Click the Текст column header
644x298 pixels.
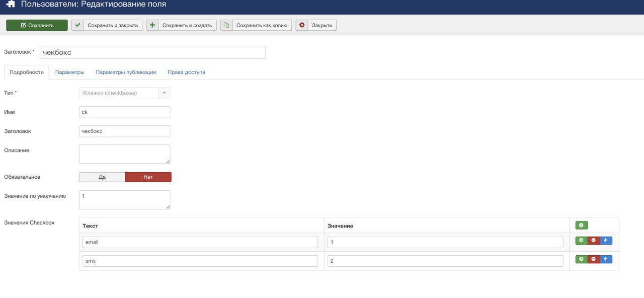tap(90, 226)
